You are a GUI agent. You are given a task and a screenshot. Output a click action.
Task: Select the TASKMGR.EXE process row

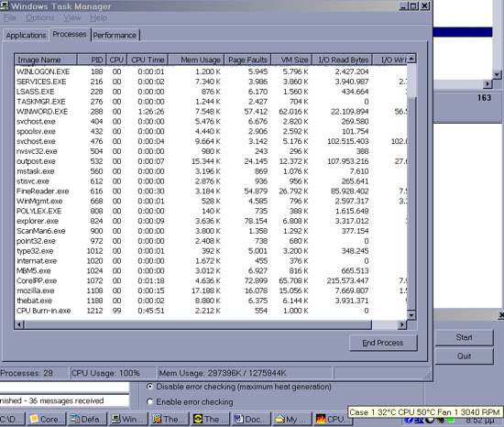tap(211, 102)
